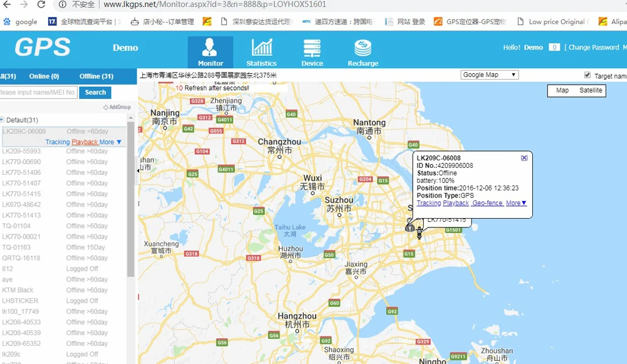
Task: Click Playback link in the info popup
Action: (x=456, y=203)
